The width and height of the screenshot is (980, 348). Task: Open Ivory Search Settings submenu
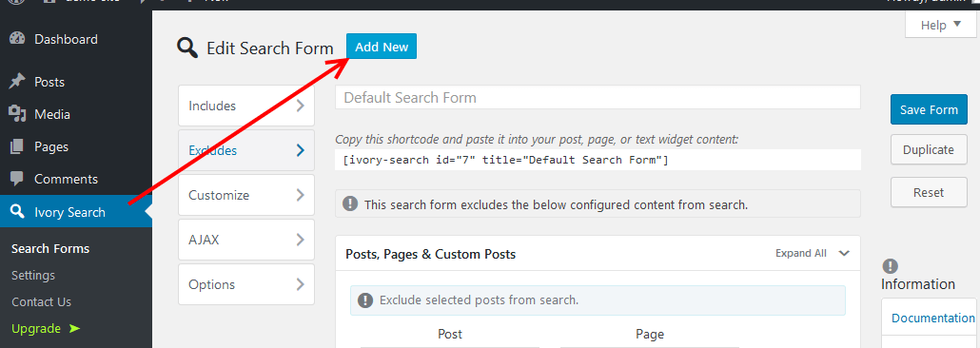coord(33,276)
